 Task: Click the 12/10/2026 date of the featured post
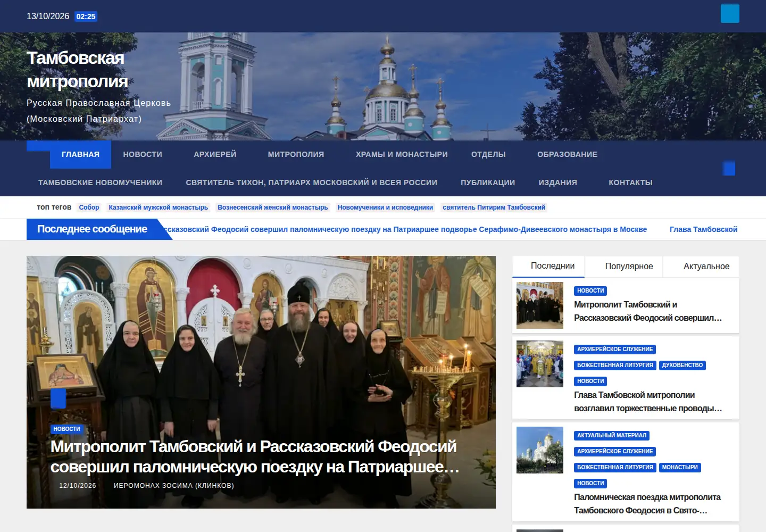click(x=78, y=486)
